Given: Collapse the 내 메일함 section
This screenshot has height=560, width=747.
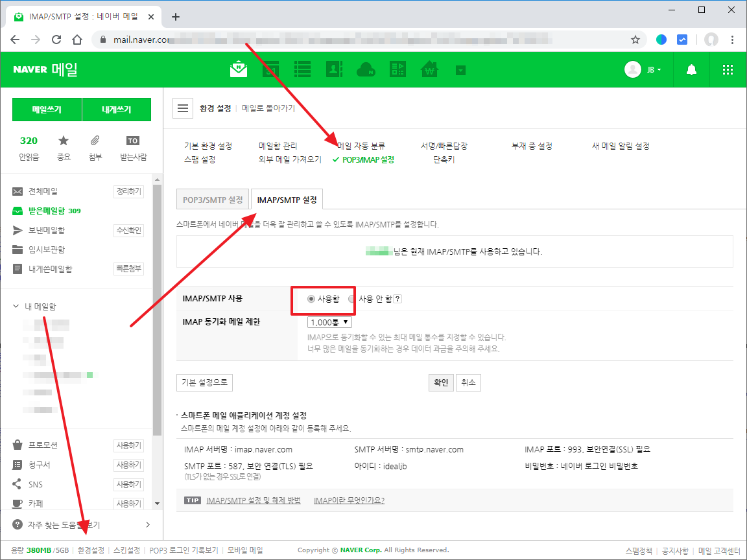Looking at the screenshot, I should (x=16, y=307).
